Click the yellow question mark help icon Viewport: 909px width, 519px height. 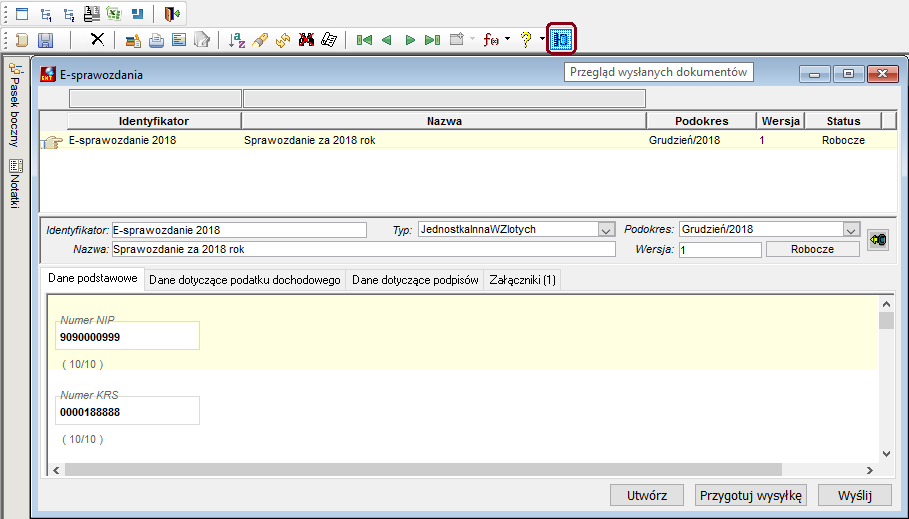526,39
